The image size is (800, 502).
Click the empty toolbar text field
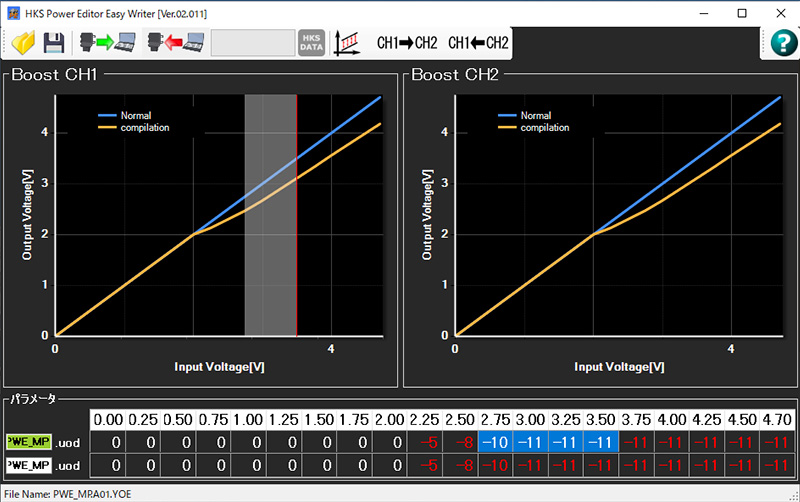tap(253, 43)
